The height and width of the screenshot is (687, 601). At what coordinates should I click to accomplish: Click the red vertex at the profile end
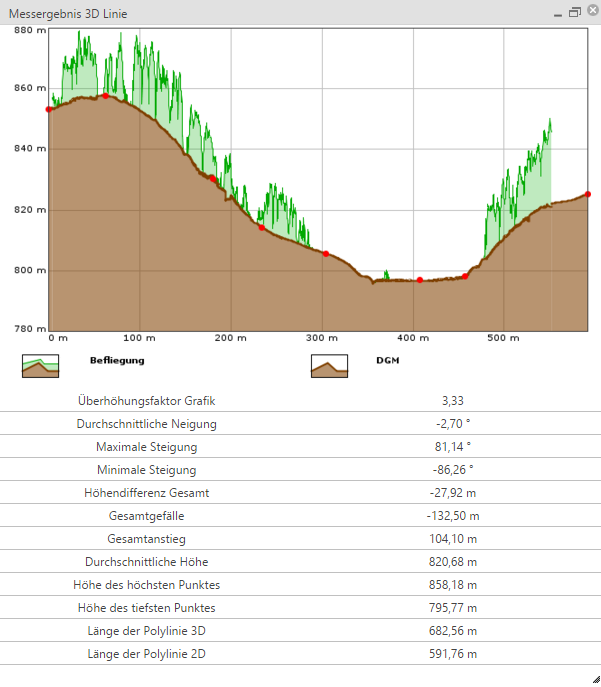pyautogui.click(x=587, y=194)
